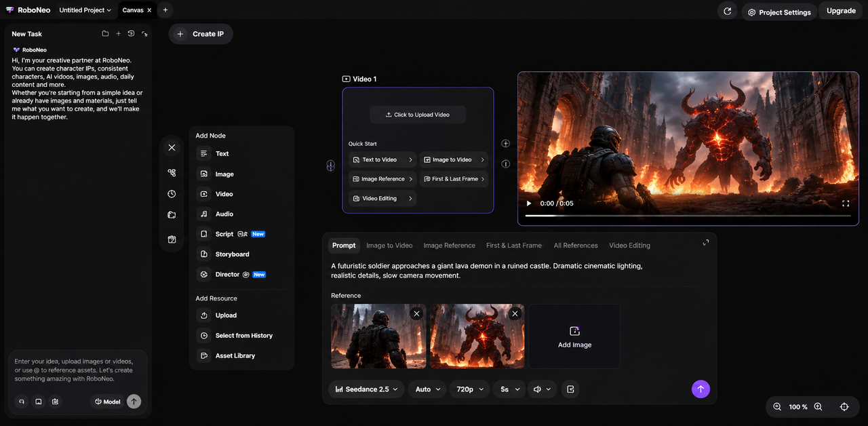Open chat history icon in New Task header
The width and height of the screenshot is (868, 426).
(x=131, y=33)
